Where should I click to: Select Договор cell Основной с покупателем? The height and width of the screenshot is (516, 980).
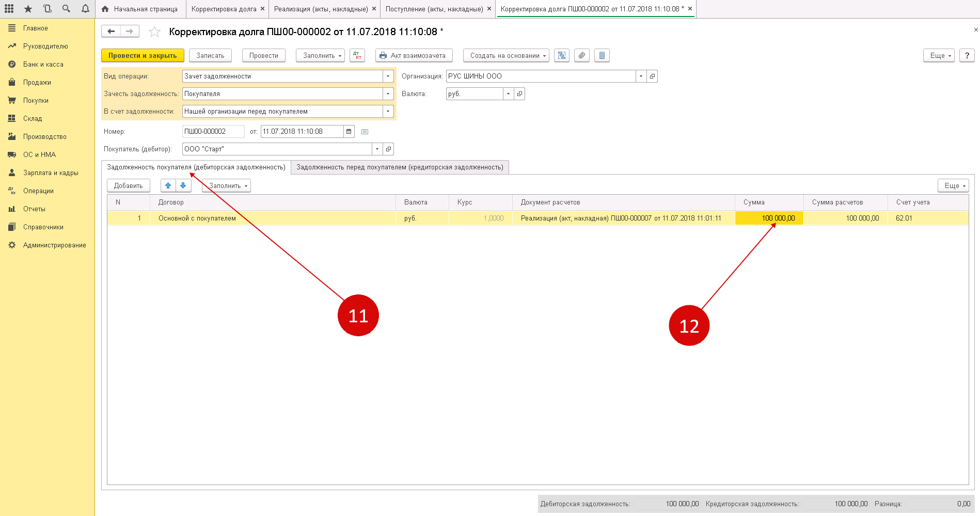(x=273, y=218)
